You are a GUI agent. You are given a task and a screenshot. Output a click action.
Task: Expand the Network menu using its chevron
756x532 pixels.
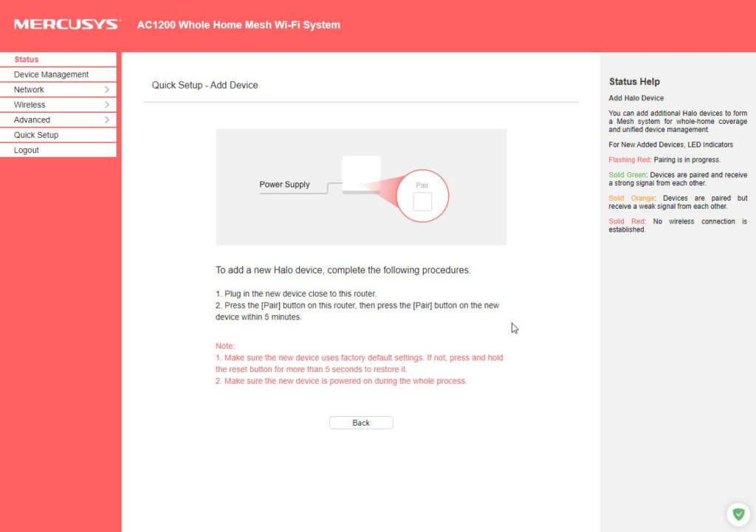[x=107, y=89]
